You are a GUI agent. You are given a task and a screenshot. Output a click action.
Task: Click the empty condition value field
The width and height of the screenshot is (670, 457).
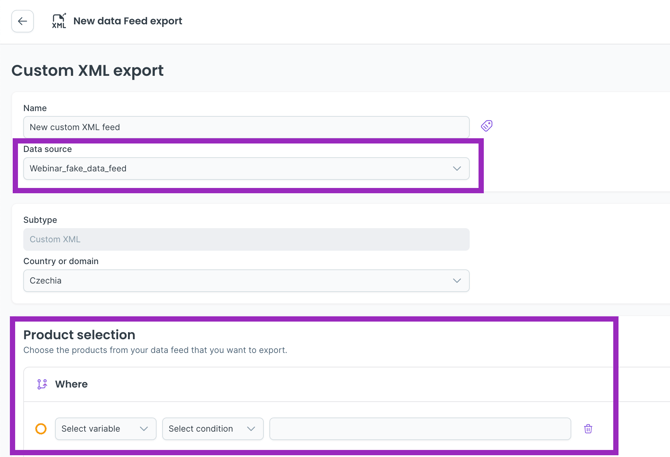tap(420, 429)
